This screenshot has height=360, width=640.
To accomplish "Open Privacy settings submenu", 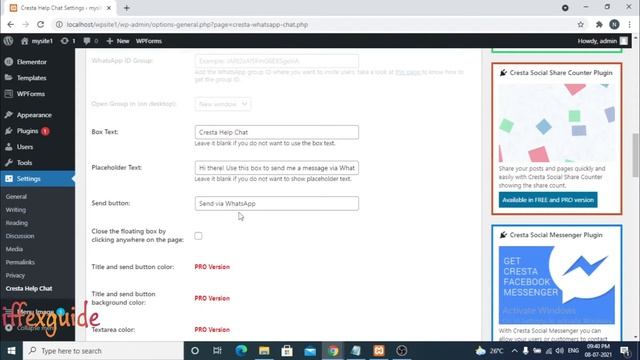I will pyautogui.click(x=15, y=276).
